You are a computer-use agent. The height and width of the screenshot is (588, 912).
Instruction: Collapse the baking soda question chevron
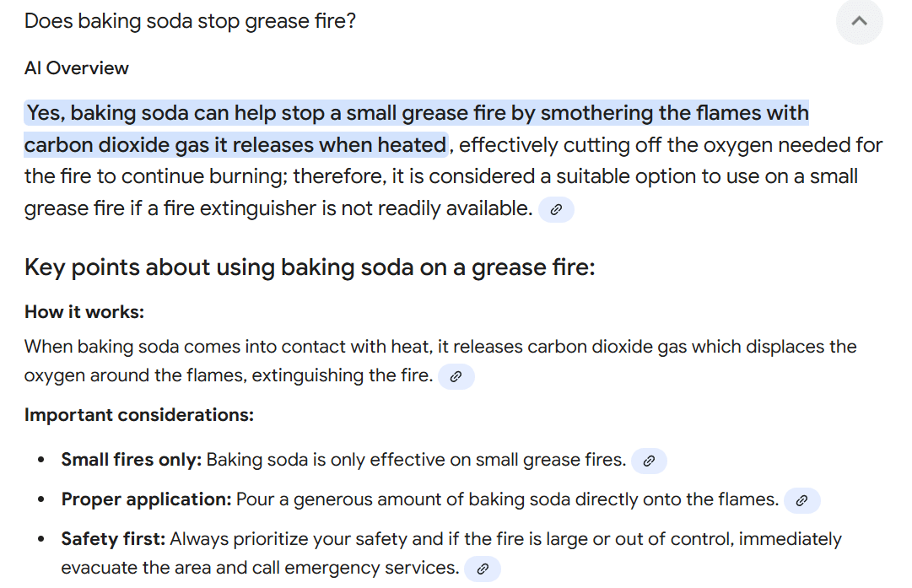859,21
